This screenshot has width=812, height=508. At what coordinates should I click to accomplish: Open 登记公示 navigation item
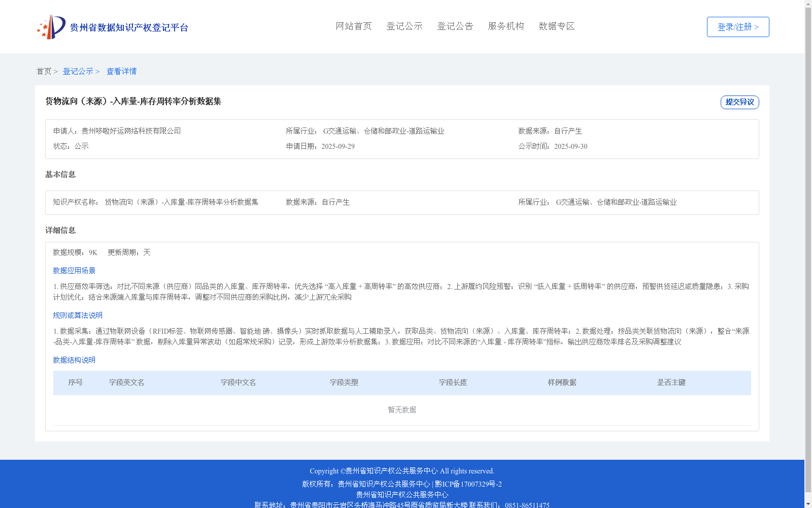[404, 26]
